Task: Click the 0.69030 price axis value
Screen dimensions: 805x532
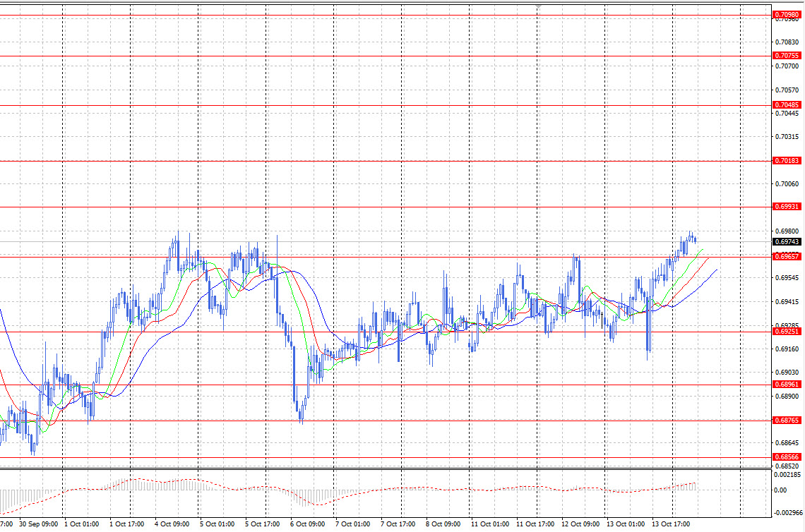Action: [787, 373]
